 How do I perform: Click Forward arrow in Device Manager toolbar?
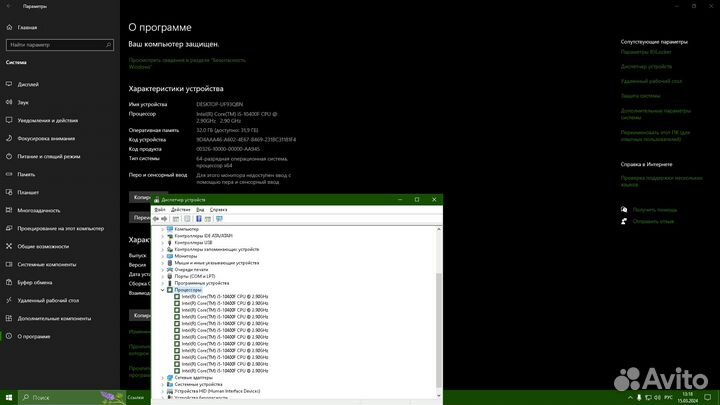(164, 219)
